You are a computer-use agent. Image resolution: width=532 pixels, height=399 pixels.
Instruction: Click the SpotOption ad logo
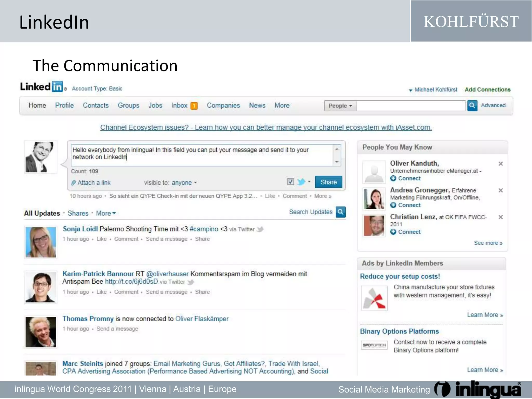[374, 345]
